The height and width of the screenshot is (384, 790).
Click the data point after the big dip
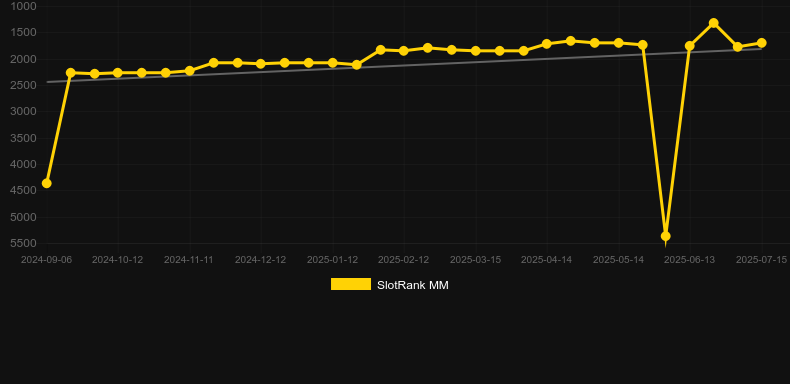690,46
